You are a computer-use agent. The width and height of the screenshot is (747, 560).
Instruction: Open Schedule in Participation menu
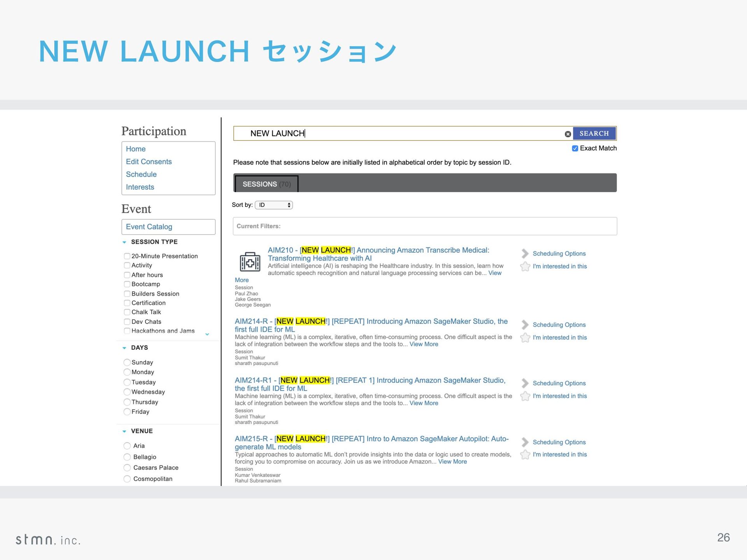[141, 175]
